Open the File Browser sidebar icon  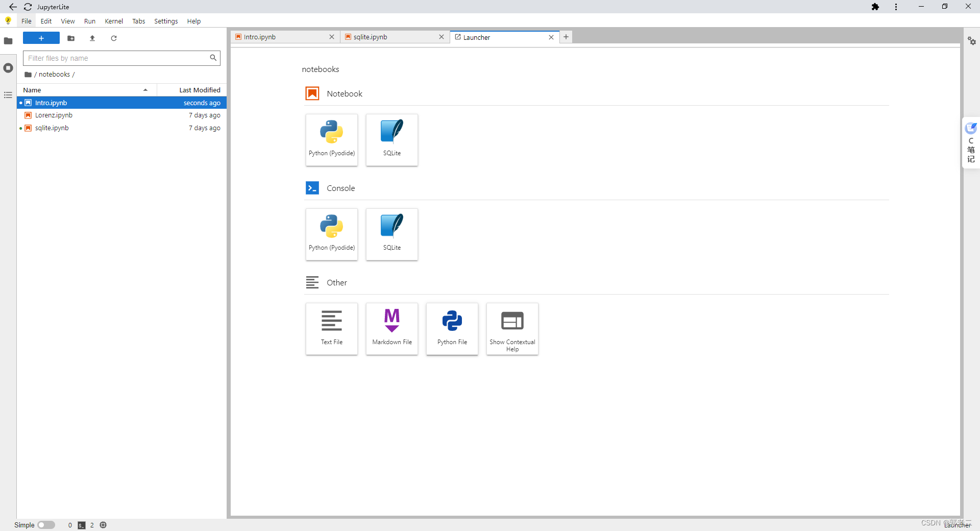coord(8,41)
